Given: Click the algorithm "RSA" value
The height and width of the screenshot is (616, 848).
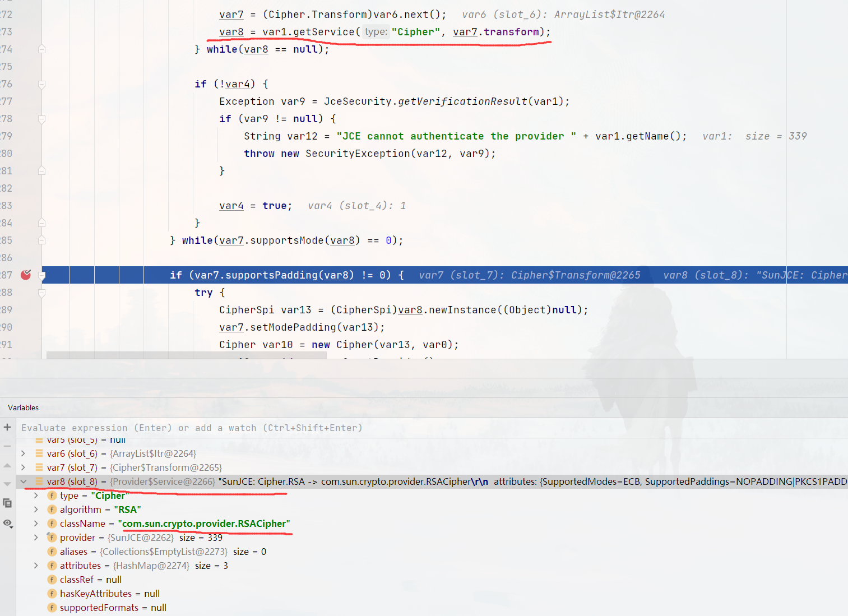Looking at the screenshot, I should [127, 510].
